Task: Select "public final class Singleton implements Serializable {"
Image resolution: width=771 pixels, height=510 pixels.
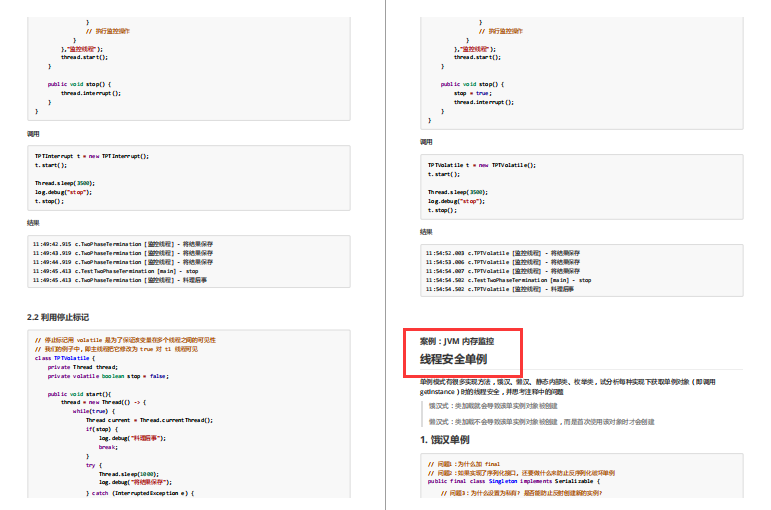Action: tap(514, 481)
